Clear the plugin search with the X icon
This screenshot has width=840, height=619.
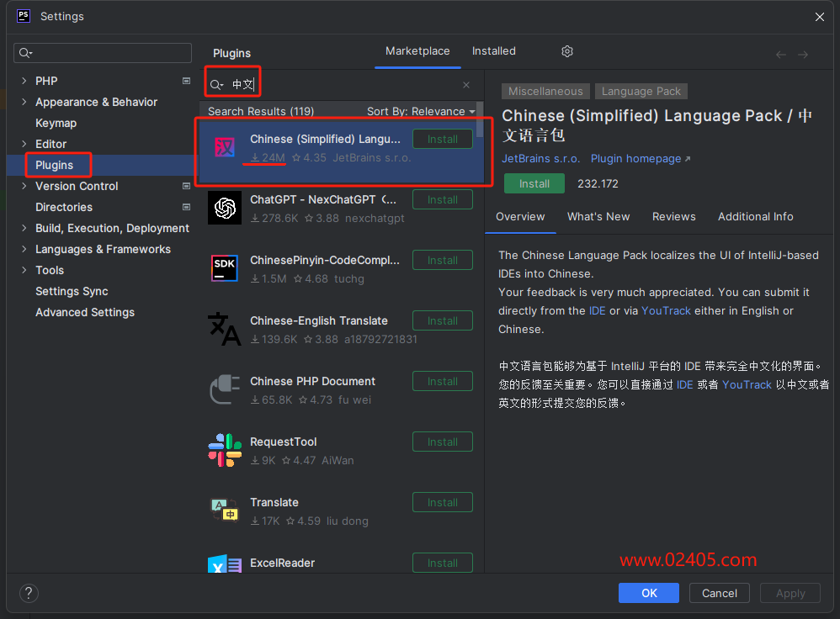coord(466,85)
